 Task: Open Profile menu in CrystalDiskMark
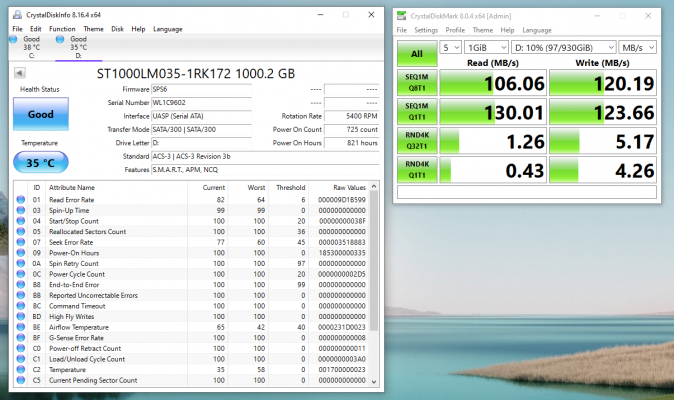[x=455, y=30]
